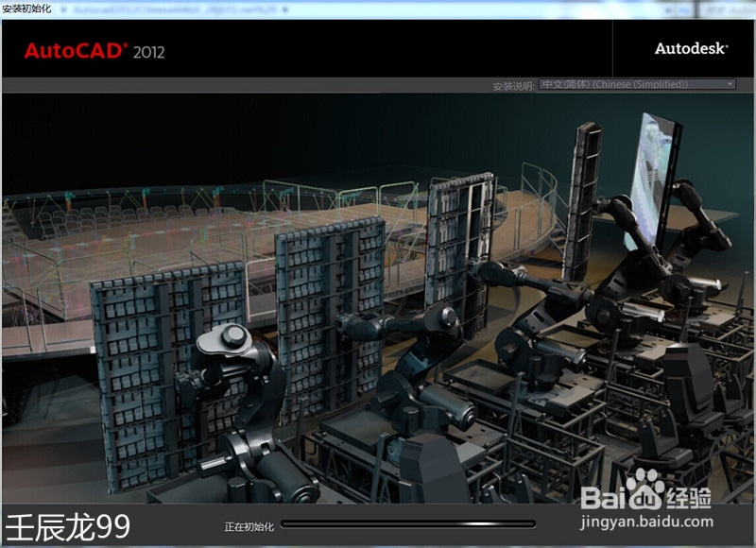Click the initialization progress bar
Screen dimensions: 756x548
(x=408, y=523)
